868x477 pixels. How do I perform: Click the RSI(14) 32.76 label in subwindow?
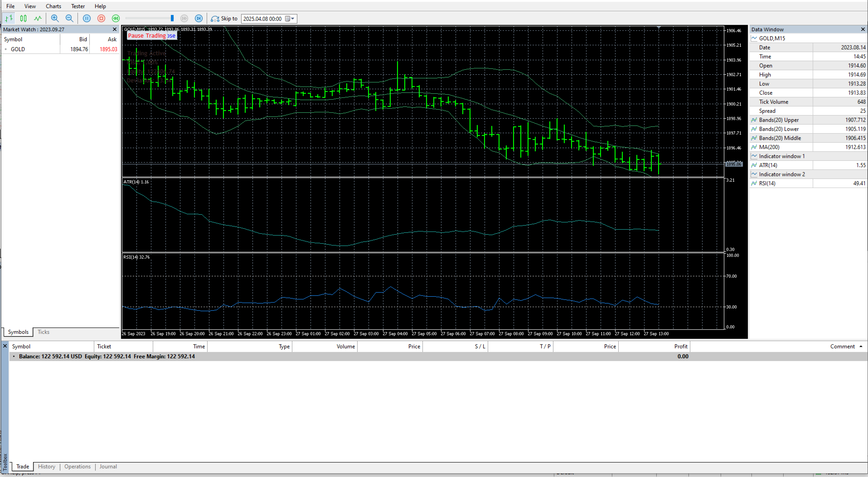[x=136, y=257]
